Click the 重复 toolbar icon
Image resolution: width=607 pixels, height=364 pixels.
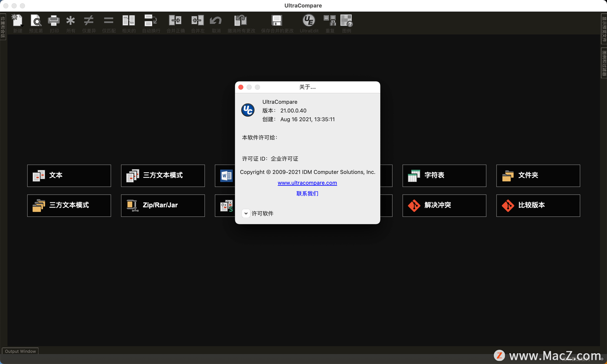click(x=330, y=21)
